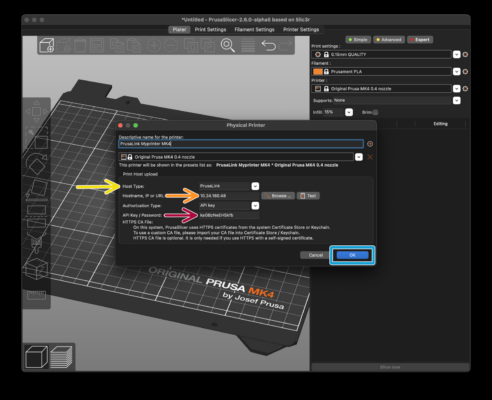
Task: Open the Filament Settings tab
Action: pos(254,30)
